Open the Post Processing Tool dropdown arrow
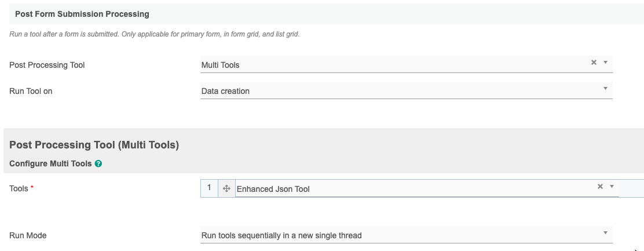Viewport: 644px width, 251px height. 605,63
